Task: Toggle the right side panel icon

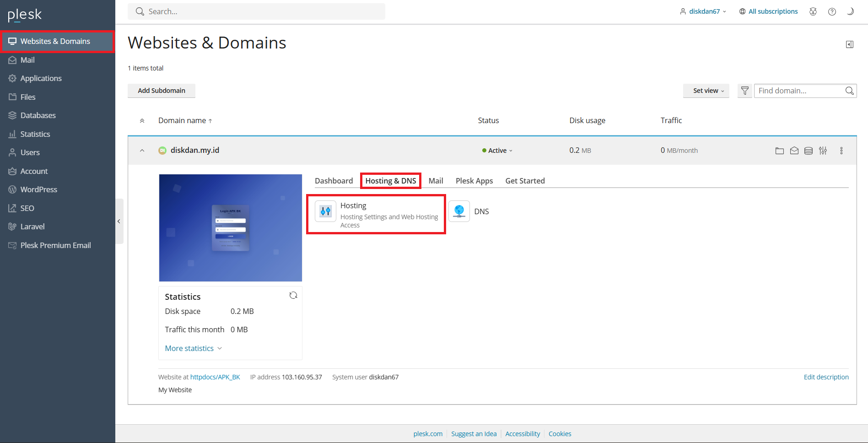Action: point(850,44)
